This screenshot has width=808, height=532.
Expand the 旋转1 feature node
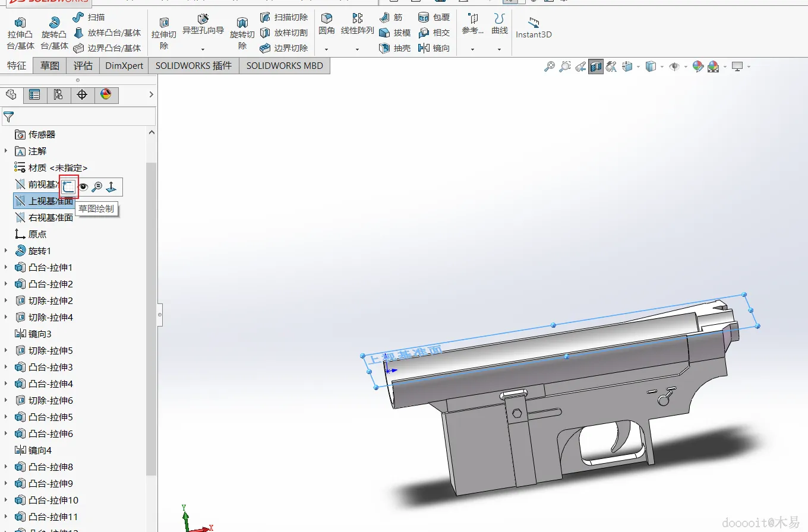(x=7, y=251)
